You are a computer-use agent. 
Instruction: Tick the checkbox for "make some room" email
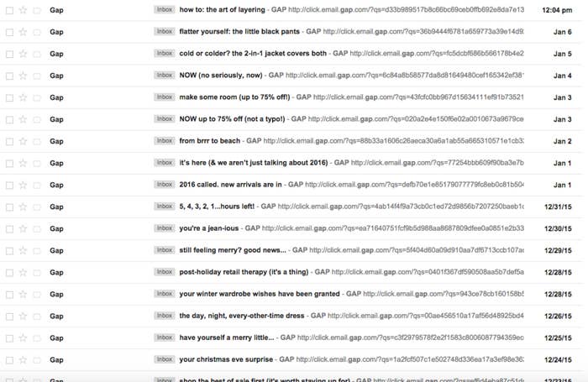(8, 97)
